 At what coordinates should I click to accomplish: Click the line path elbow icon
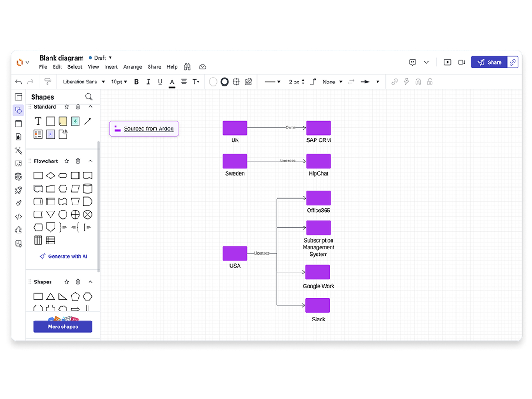[x=314, y=82]
